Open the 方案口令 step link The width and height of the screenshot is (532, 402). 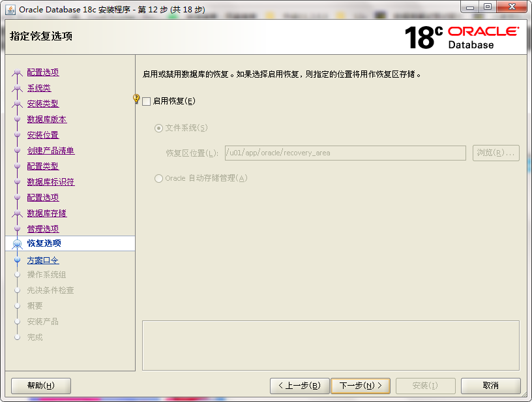(x=43, y=260)
